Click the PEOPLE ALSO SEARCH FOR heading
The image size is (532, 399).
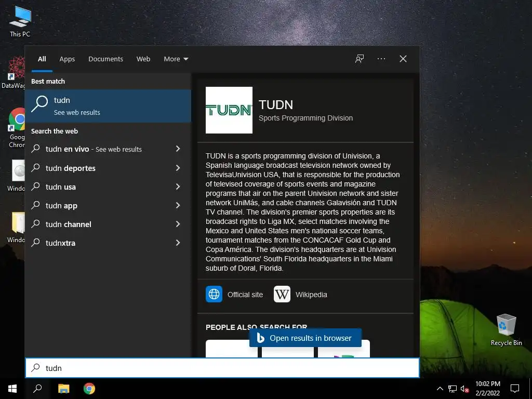(x=256, y=327)
